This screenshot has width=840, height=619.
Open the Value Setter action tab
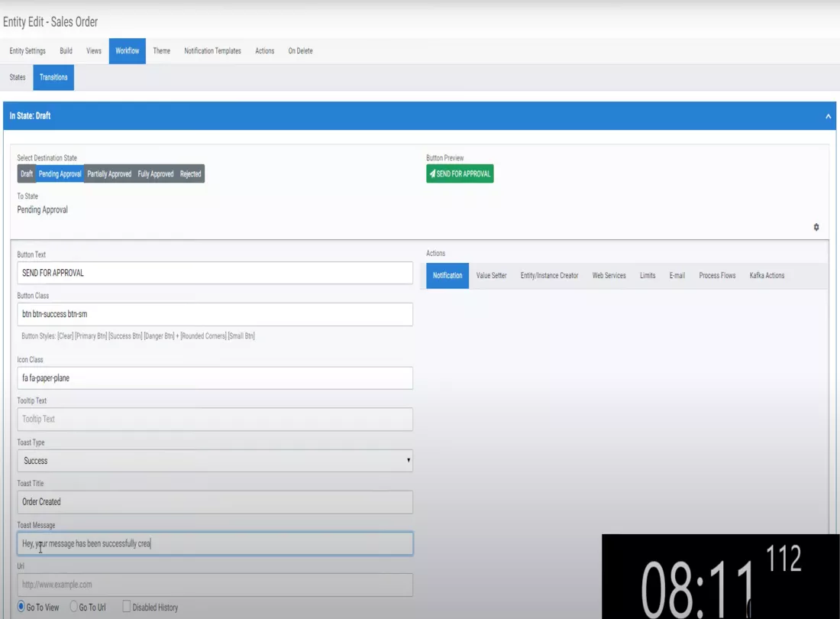(491, 275)
